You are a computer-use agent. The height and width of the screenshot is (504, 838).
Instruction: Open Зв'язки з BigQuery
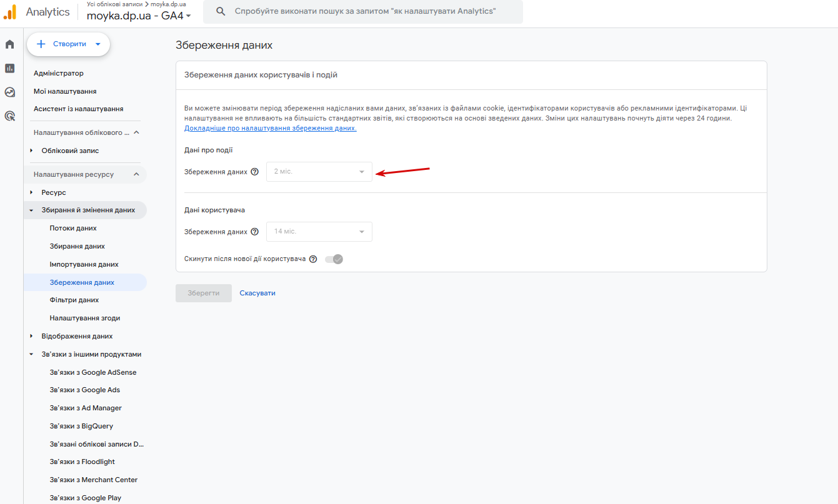pos(82,426)
